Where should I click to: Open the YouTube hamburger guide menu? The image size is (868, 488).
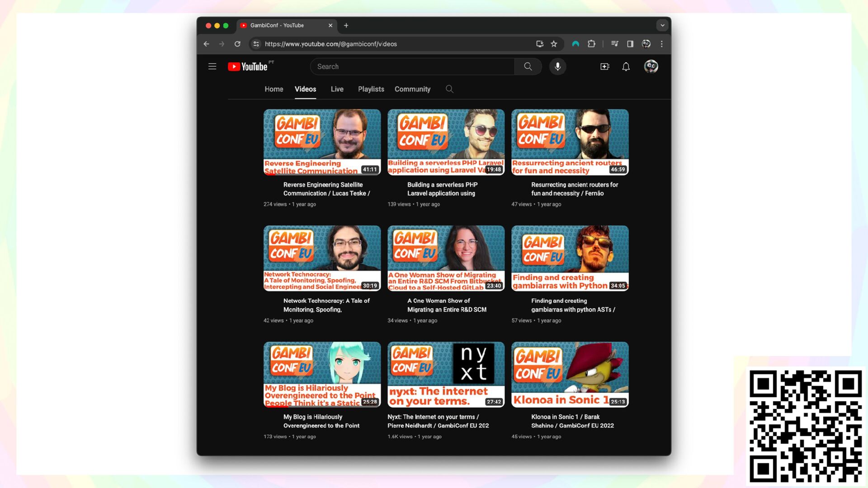pos(212,66)
